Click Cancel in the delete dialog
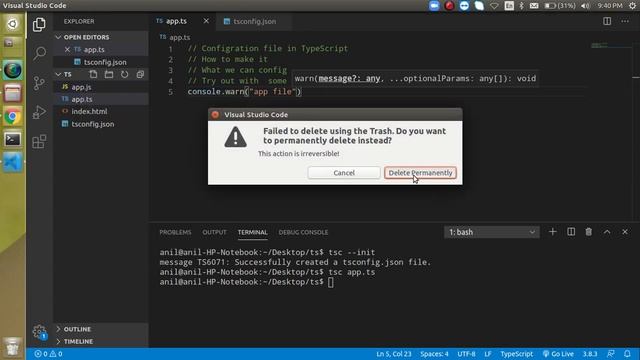 pyautogui.click(x=344, y=173)
